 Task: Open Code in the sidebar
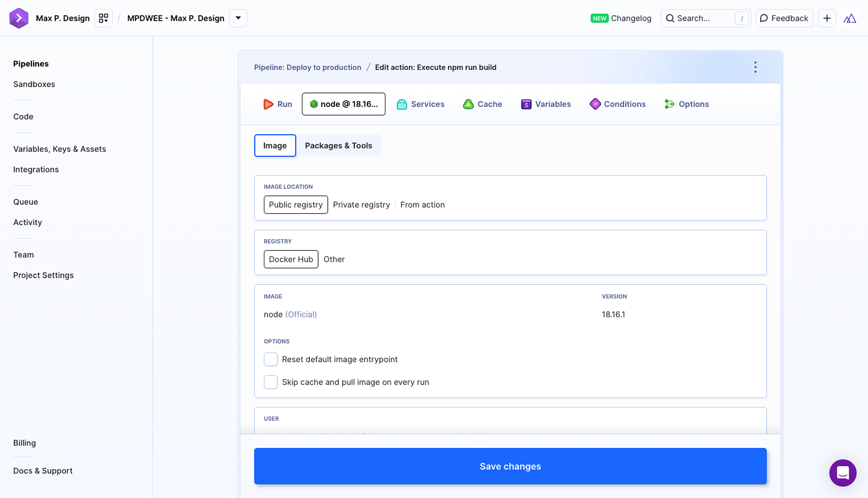click(x=23, y=117)
